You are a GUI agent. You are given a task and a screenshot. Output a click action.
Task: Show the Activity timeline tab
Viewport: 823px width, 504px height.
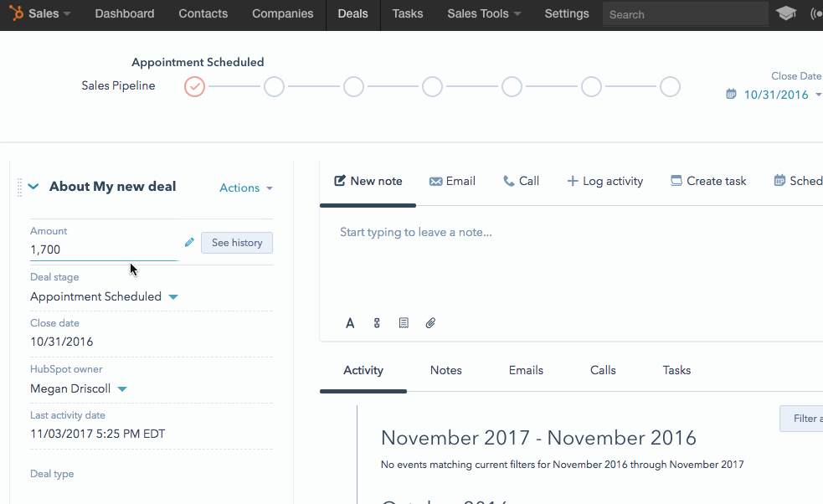363,371
